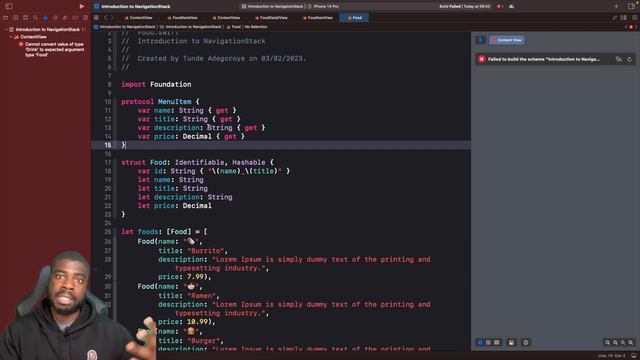Screen dimensions: 640x360
Task: Toggle the navigator sidebar icon
Action: (9, 6)
